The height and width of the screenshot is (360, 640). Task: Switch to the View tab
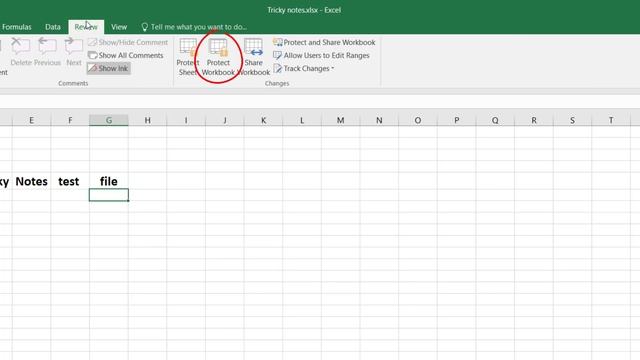tap(119, 27)
